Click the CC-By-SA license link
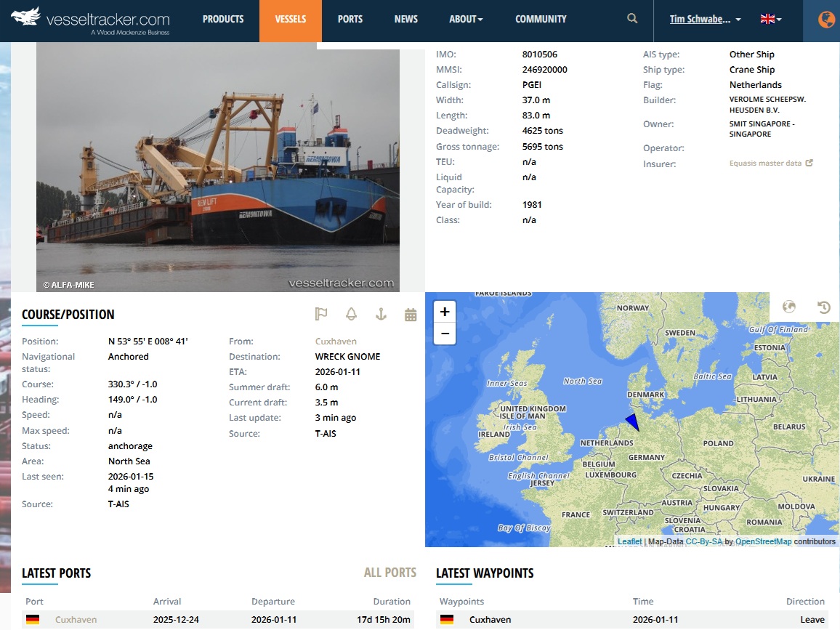This screenshot has height=630, width=840. tap(703, 541)
